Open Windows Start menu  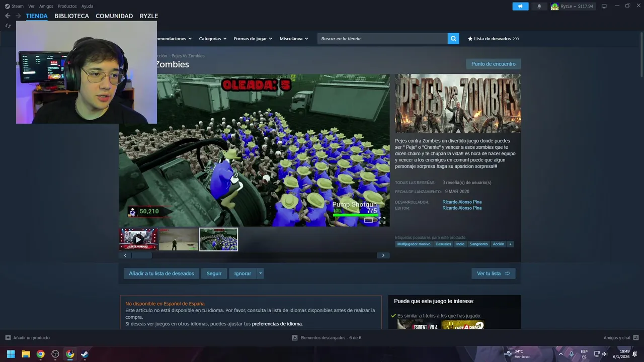tap(11, 354)
